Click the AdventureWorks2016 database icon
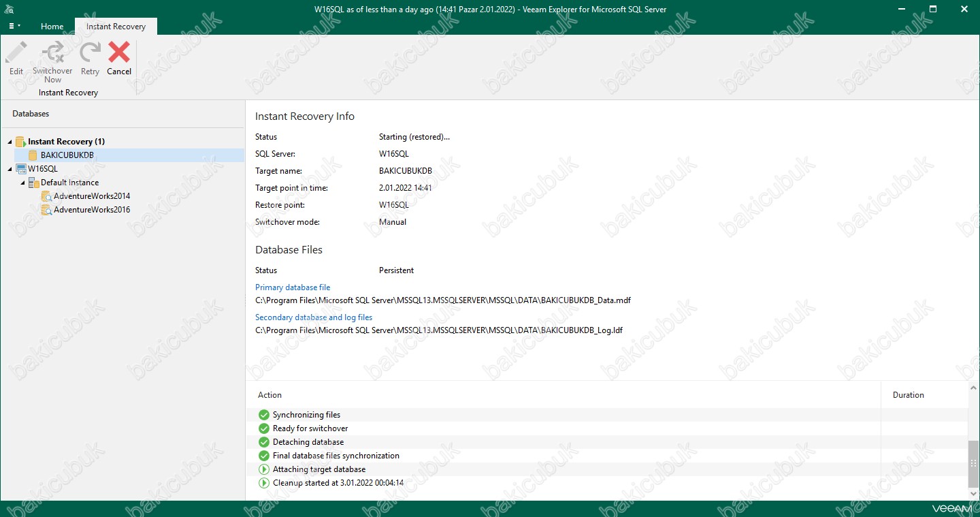 point(46,210)
